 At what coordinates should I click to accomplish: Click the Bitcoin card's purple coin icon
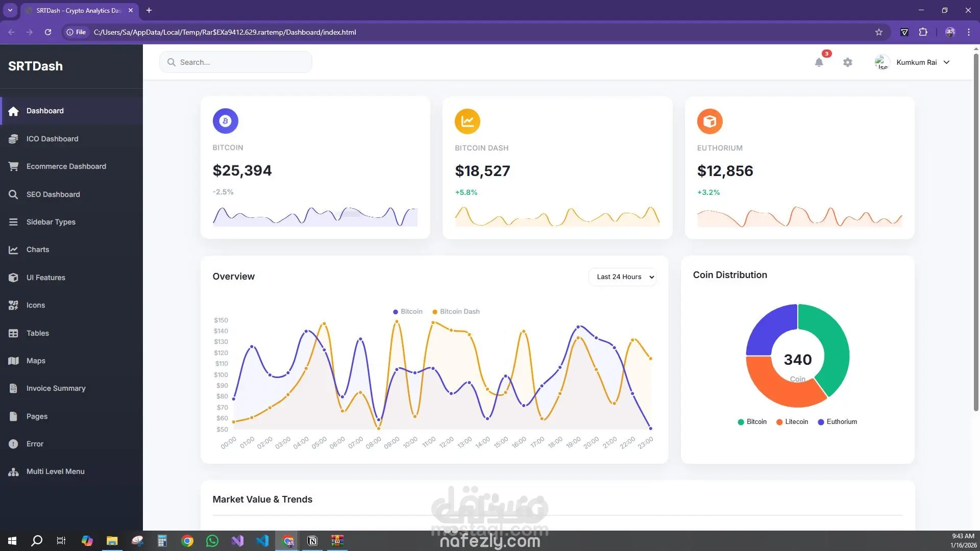[225, 121]
